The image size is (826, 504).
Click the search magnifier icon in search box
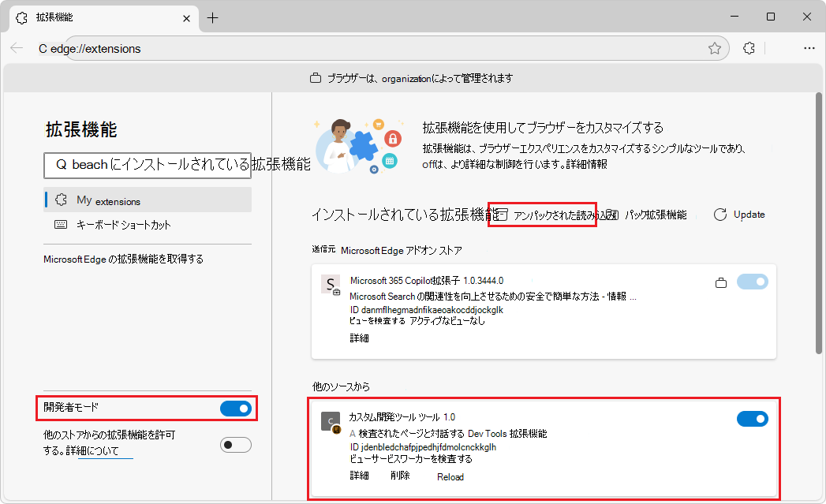coord(61,165)
